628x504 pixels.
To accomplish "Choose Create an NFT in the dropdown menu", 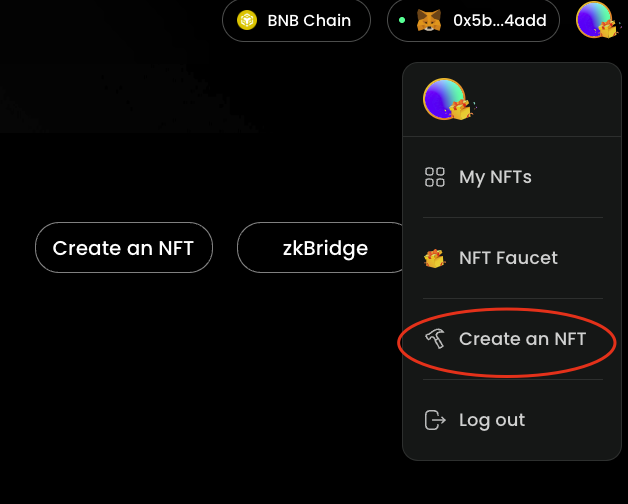I will [522, 339].
